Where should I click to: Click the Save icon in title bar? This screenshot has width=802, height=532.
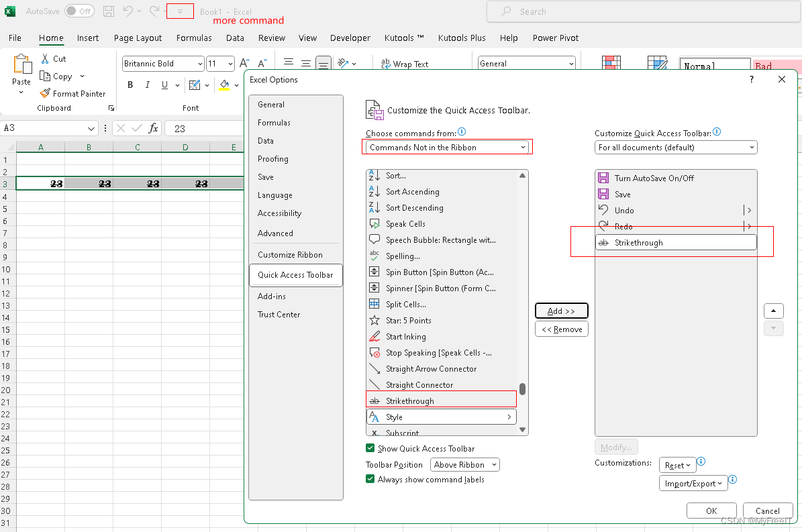coord(109,11)
